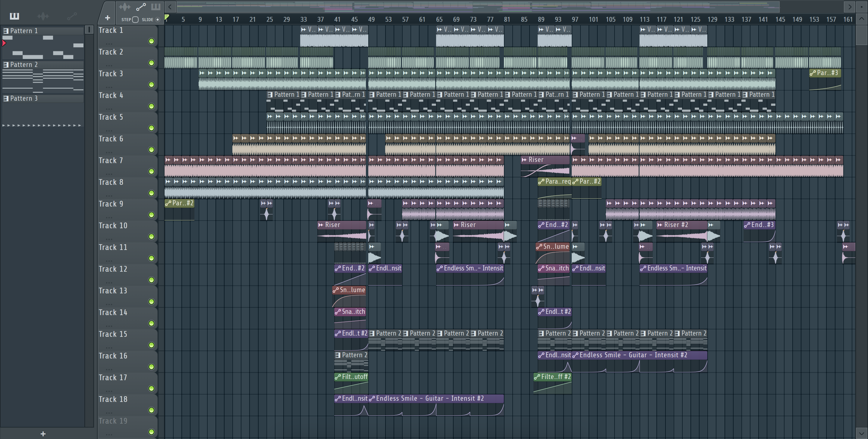Click bar 49 on the timeline ruler
868x439 pixels.
tap(371, 19)
